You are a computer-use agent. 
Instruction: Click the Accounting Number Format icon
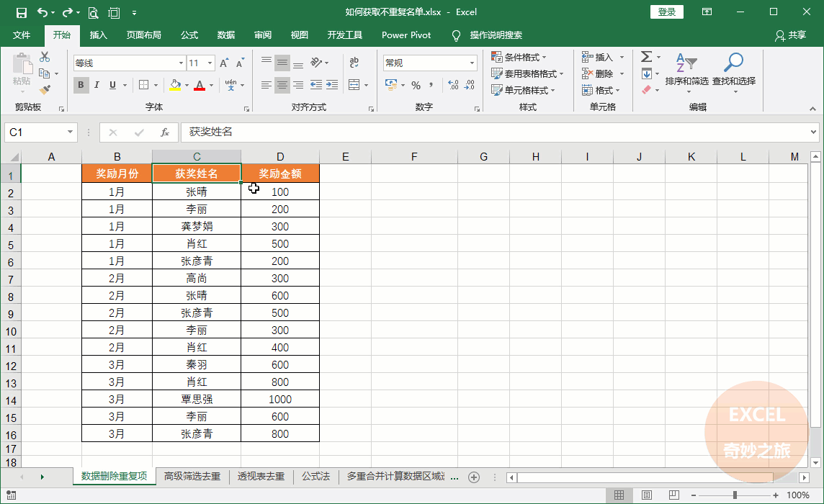(391, 85)
